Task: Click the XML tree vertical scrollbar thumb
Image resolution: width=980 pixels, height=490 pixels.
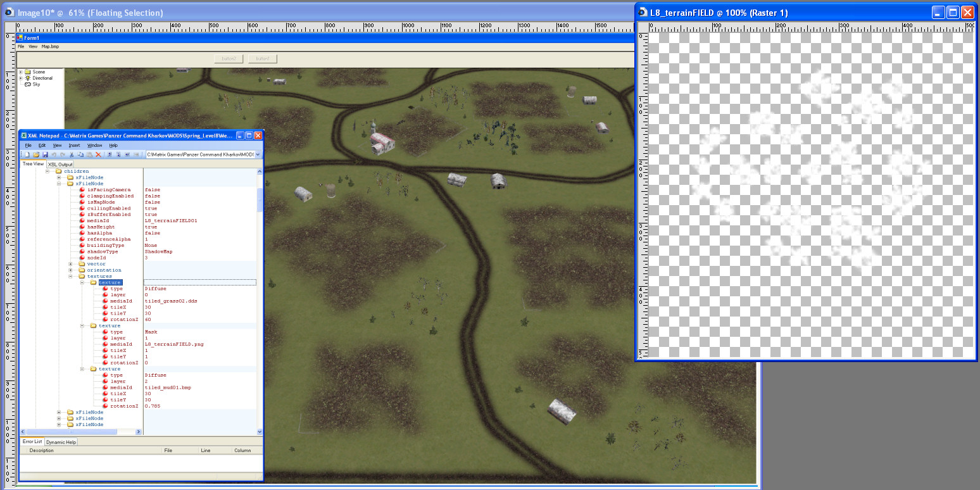Action: [x=260, y=199]
